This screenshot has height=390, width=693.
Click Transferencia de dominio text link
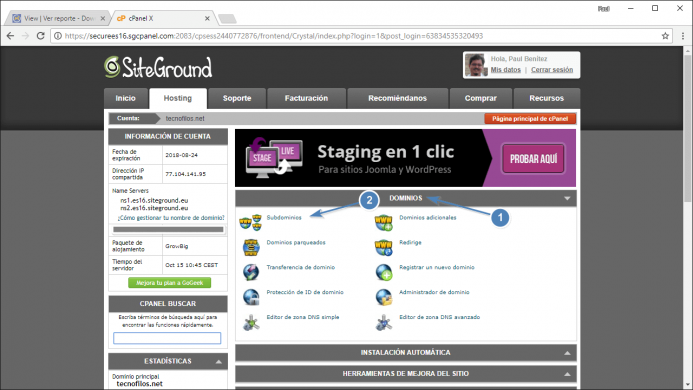pos(301,267)
